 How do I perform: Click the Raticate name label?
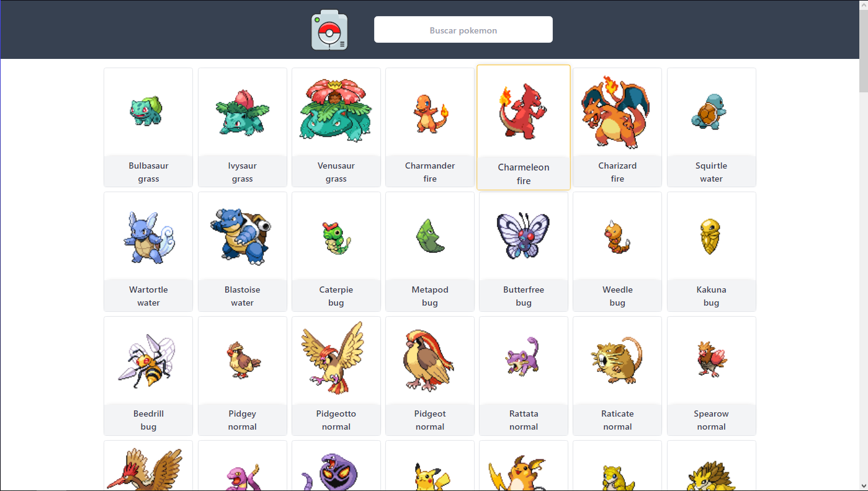point(617,414)
